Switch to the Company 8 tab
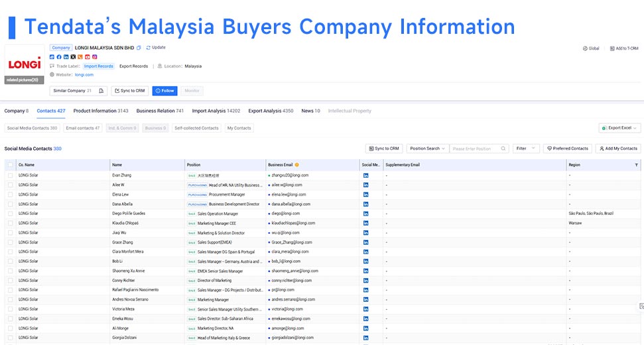 tap(17, 111)
